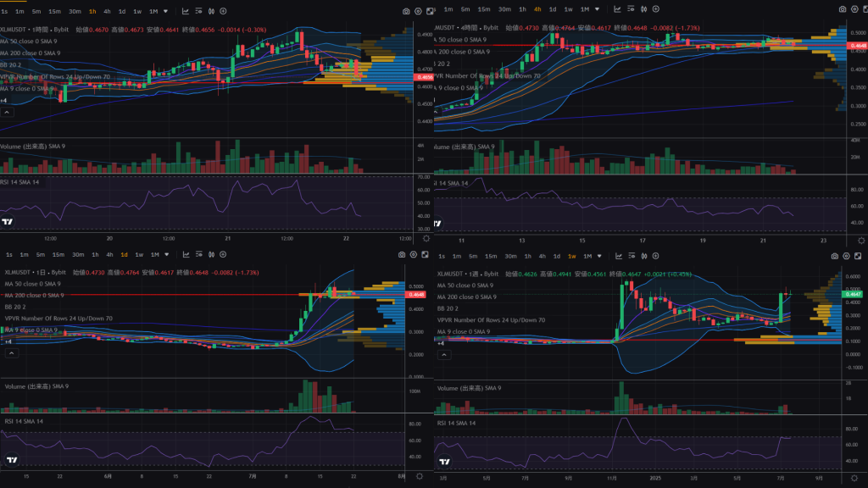The width and height of the screenshot is (868, 488).
Task: Click the red 0.4648 price label in daily panel
Action: click(x=415, y=295)
